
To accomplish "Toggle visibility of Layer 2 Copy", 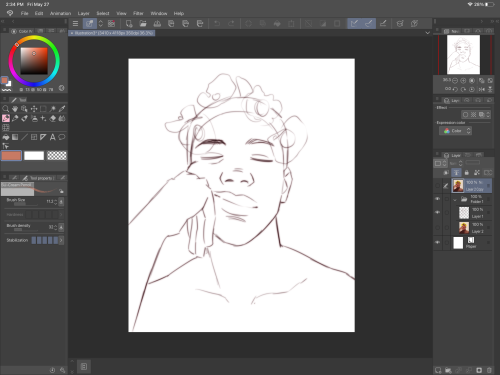I will (437, 186).
